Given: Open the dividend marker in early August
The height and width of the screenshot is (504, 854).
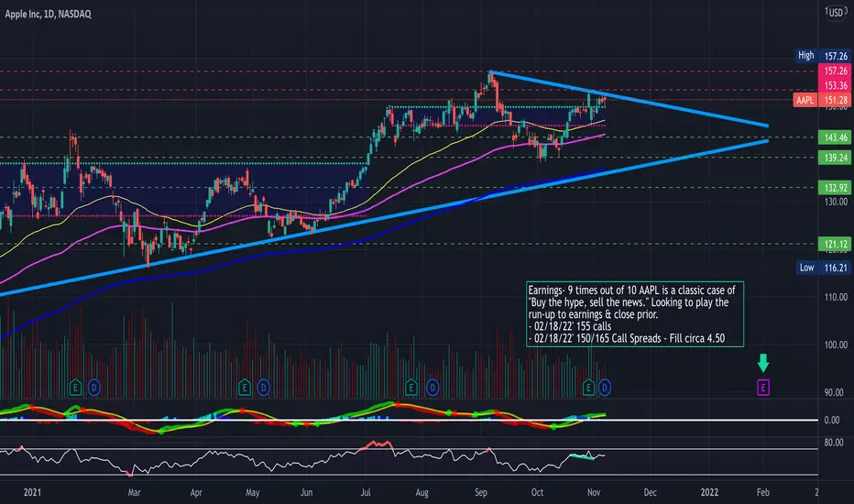Looking at the screenshot, I should (x=432, y=388).
